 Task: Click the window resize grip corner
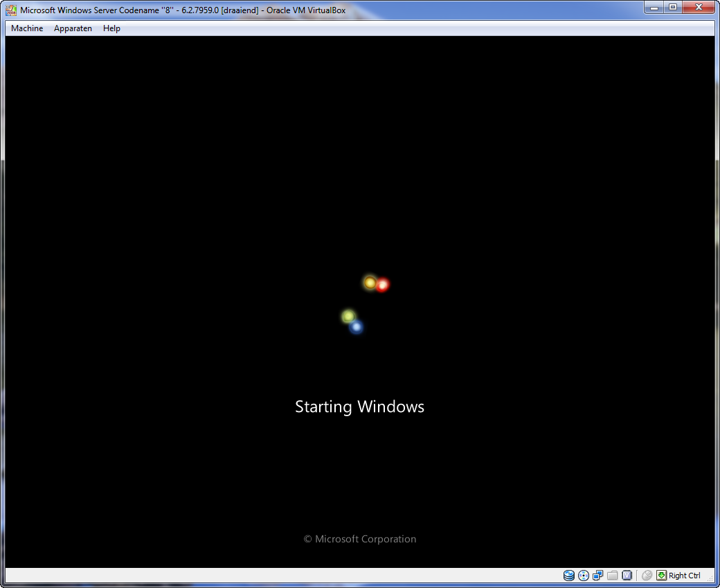click(x=710, y=578)
